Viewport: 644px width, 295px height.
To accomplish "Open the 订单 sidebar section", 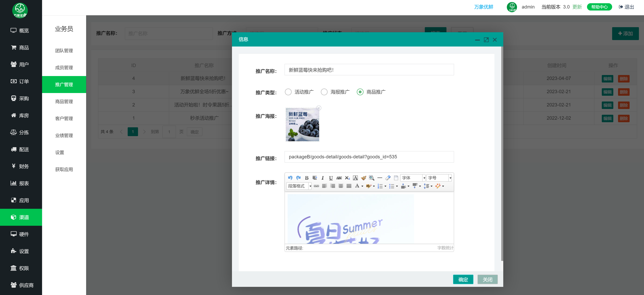I will pyautogui.click(x=21, y=81).
